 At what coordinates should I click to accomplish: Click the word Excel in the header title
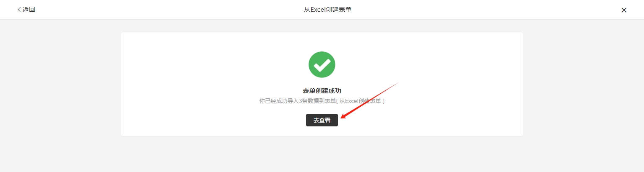[317, 10]
